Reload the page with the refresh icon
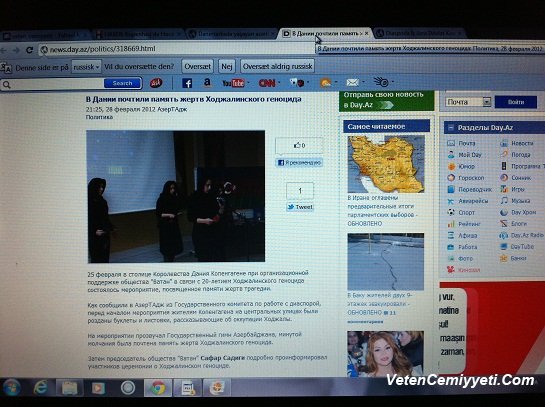The height and width of the screenshot is (407, 545). click(x=30, y=50)
